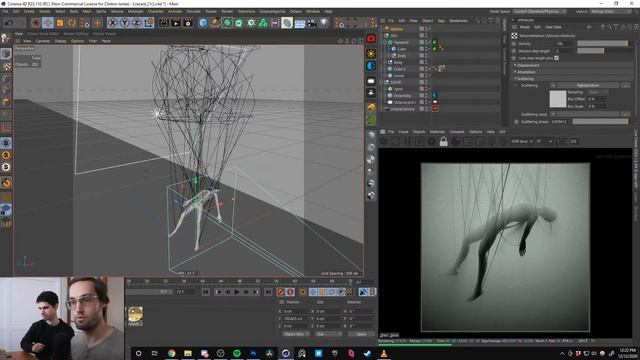This screenshot has width=640, height=360.
Task: Click the Record Active Objects button
Action: (280, 292)
